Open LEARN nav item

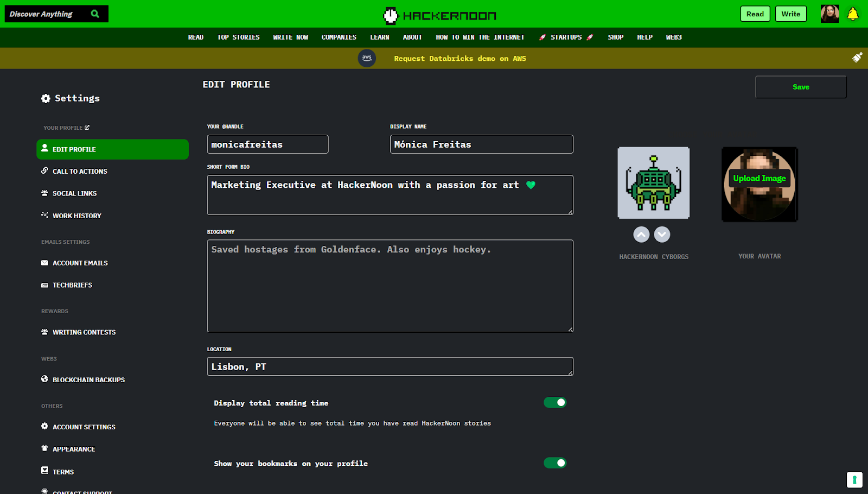click(x=380, y=37)
